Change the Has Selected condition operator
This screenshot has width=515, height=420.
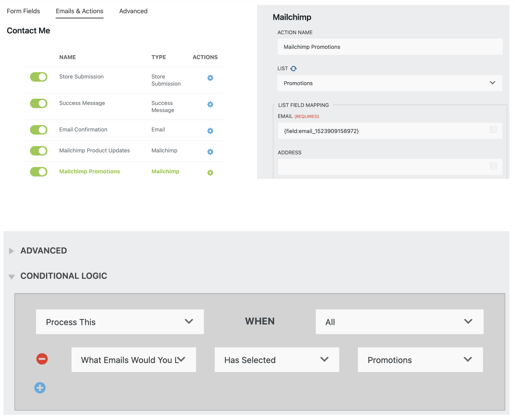tap(277, 360)
